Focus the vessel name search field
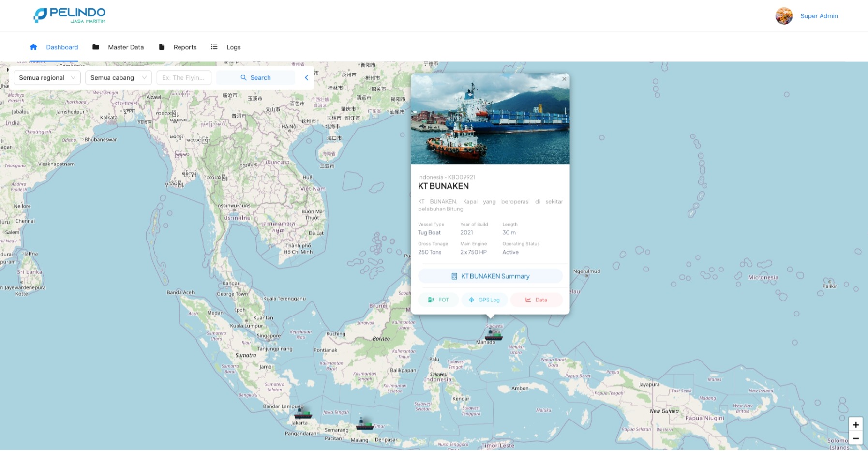 184,77
